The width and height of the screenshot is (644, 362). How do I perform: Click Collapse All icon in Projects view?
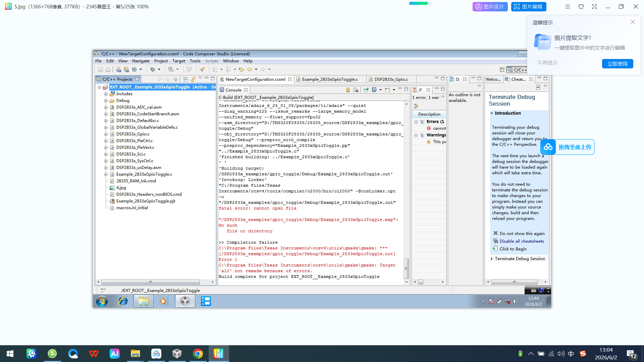[185, 79]
